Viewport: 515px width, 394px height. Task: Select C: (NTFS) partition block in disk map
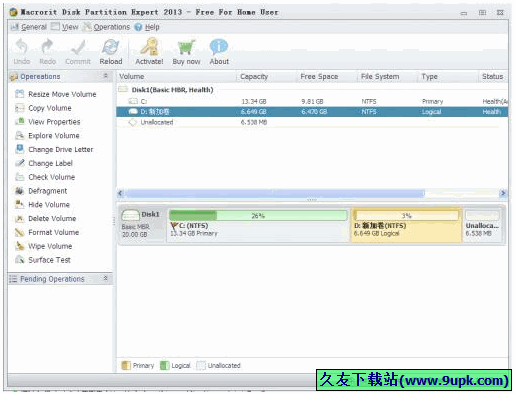pyautogui.click(x=258, y=225)
